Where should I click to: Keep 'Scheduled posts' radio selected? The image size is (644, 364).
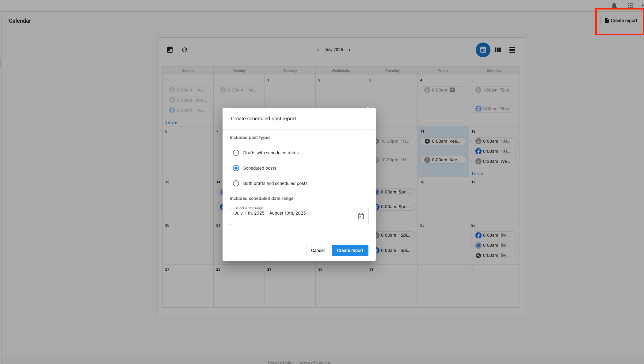pos(236,168)
